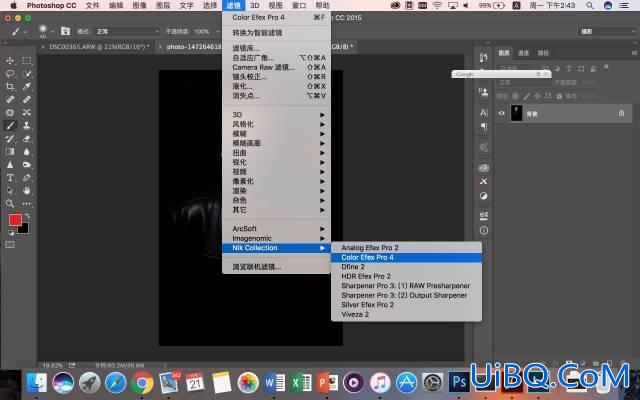Switch to the Channels panel tab
Image resolution: width=640 pixels, height=400 pixels.
pyautogui.click(x=523, y=53)
